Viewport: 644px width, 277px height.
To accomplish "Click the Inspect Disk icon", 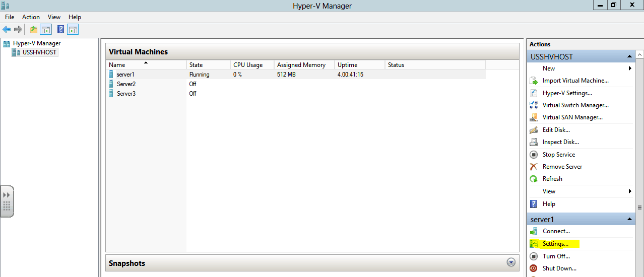I will click(534, 142).
